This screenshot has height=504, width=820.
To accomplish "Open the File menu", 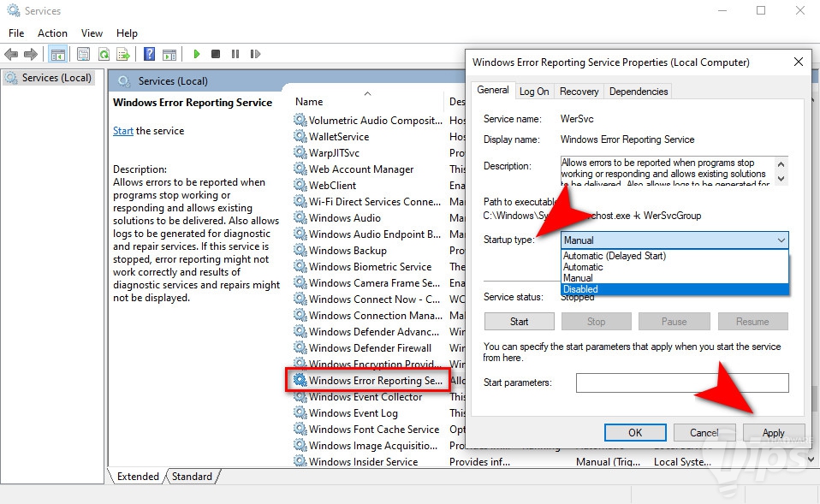I will 16,33.
